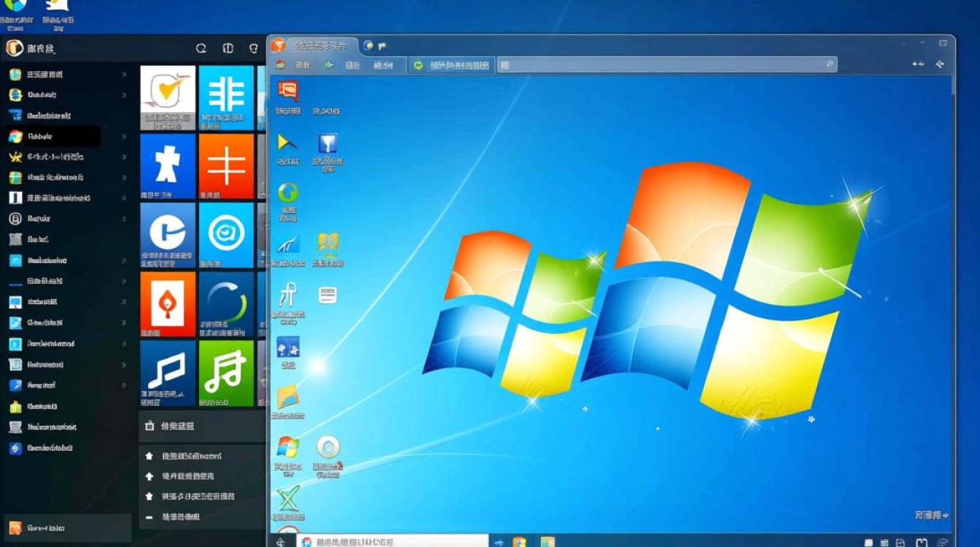This screenshot has height=547, width=980.
Task: Launch the green music note tile
Action: (226, 373)
